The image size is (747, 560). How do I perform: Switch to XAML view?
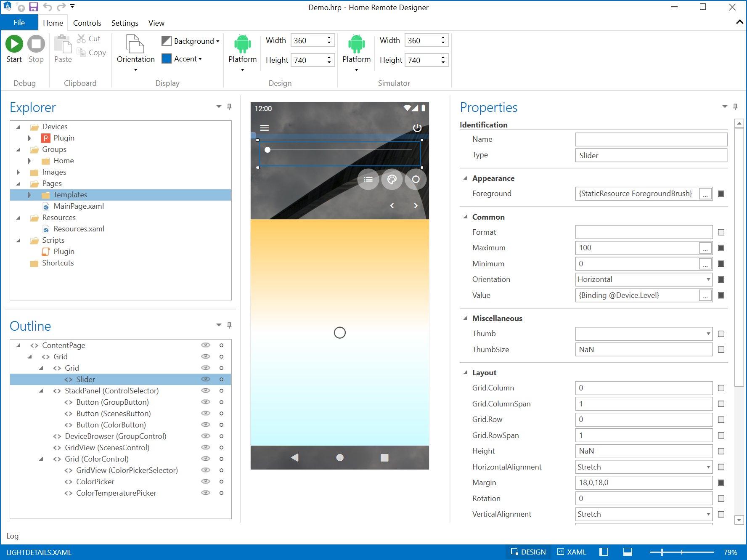click(572, 552)
